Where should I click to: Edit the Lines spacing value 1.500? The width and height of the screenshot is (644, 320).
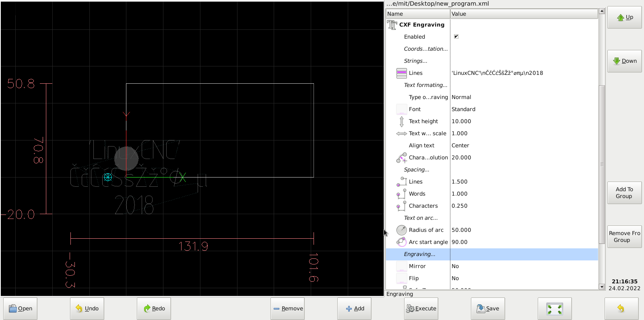tap(459, 182)
